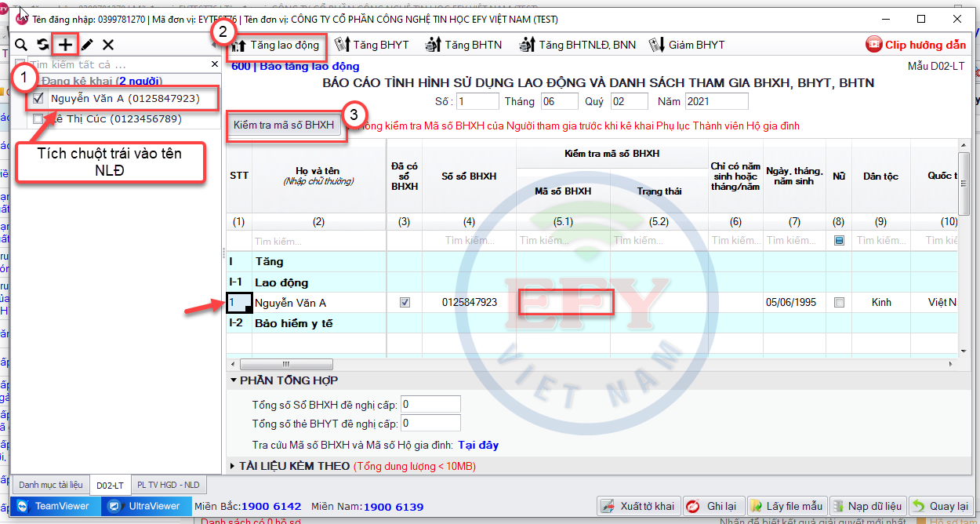Screen dimensions: 980x524
Task: Select 'Lê Thị Cúc (0123456789)' in the list
Action: (117, 119)
